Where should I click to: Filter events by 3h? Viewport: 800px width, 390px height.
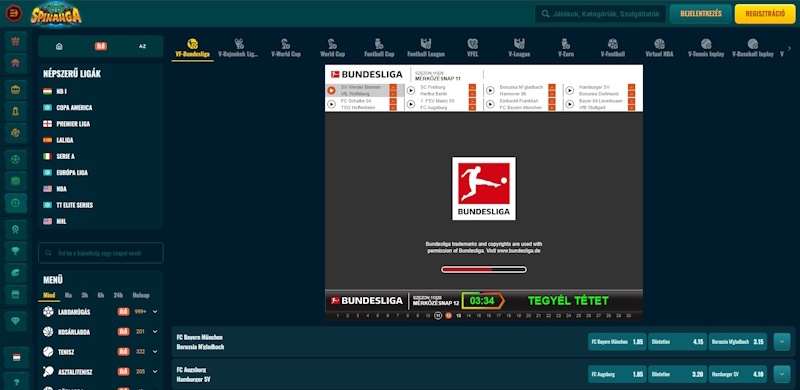tap(85, 295)
